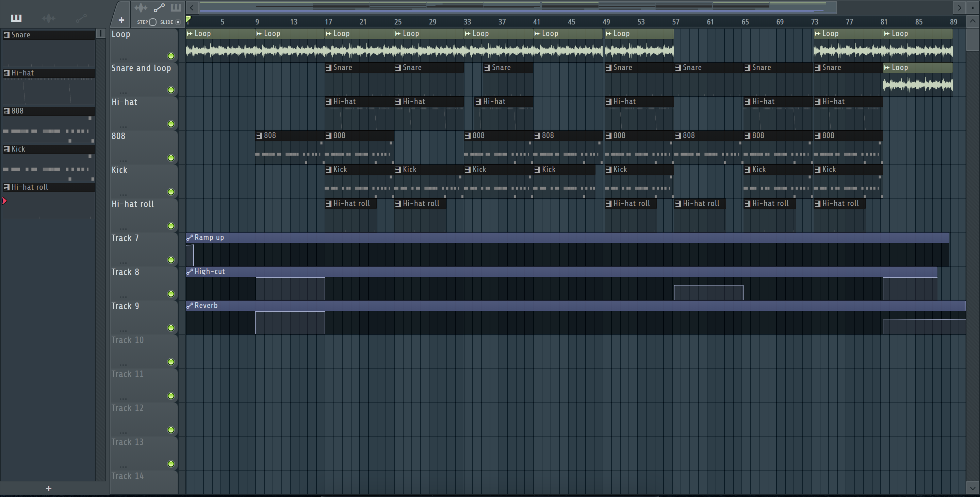
Task: Select the 808 pattern in the picker
Action: 49,111
